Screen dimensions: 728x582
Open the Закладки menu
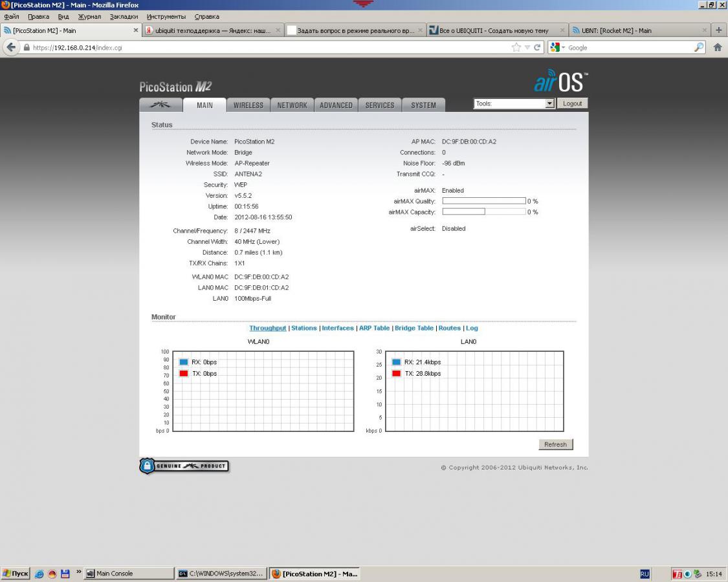point(124,17)
